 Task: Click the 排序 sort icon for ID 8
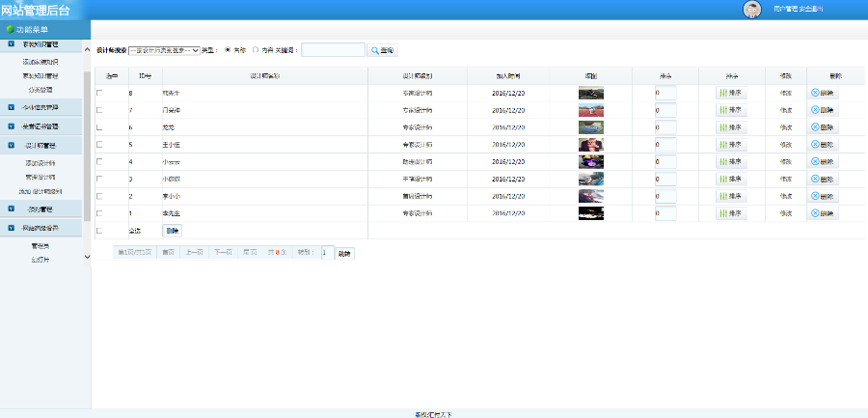[731, 93]
